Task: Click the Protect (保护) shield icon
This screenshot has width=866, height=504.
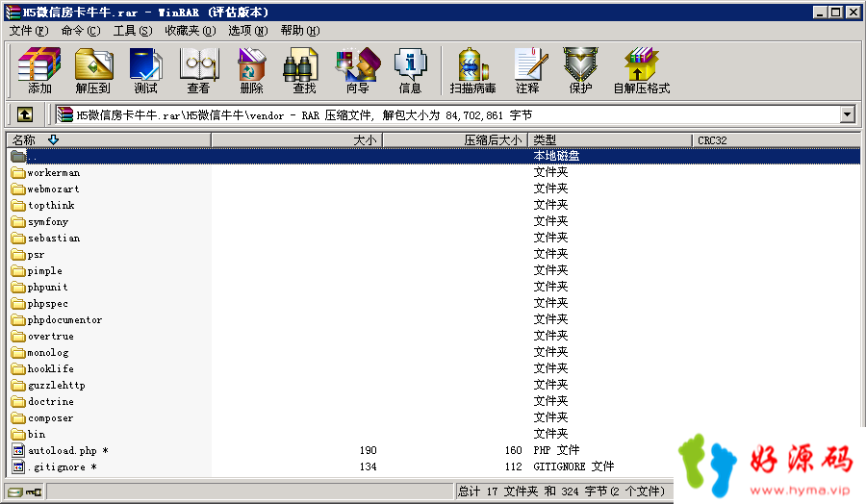Action: (x=580, y=69)
